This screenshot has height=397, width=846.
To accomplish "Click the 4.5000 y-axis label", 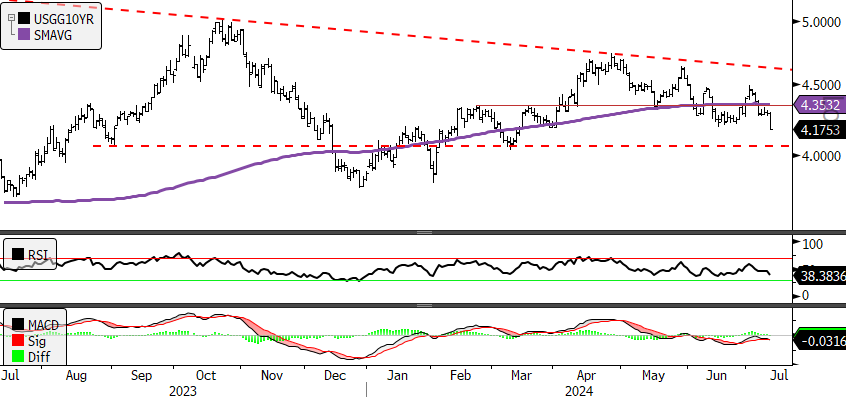I will click(820, 86).
